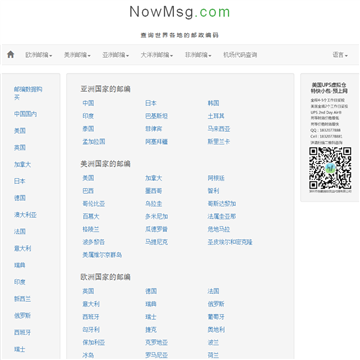The width and height of the screenshot is (360, 360).
Task: Select 日本 in the left sidebar
Action: 20,181
